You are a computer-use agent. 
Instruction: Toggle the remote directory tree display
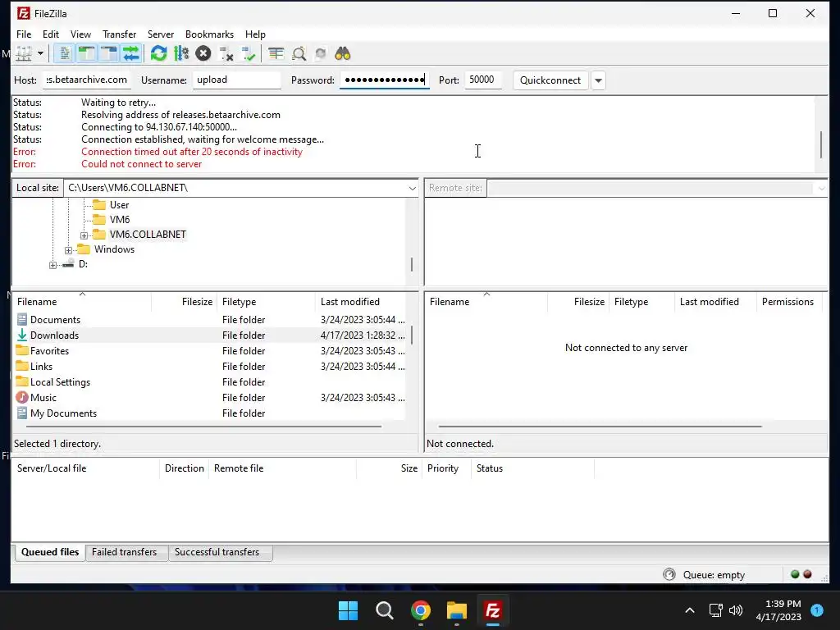click(109, 53)
